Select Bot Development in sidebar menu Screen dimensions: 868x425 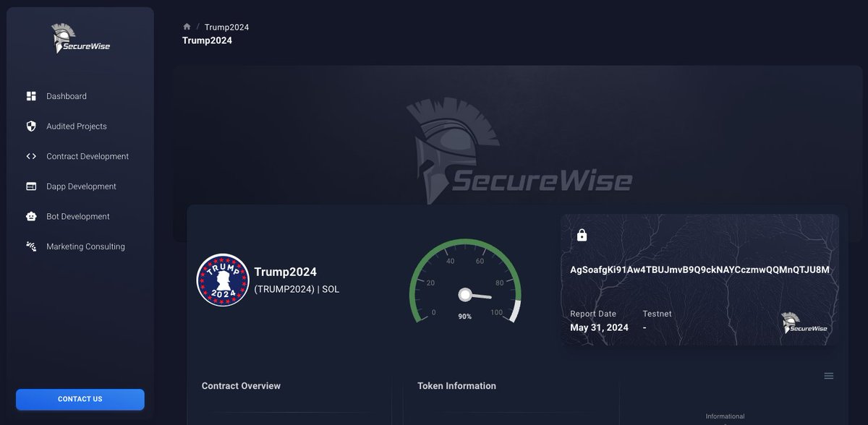click(77, 216)
